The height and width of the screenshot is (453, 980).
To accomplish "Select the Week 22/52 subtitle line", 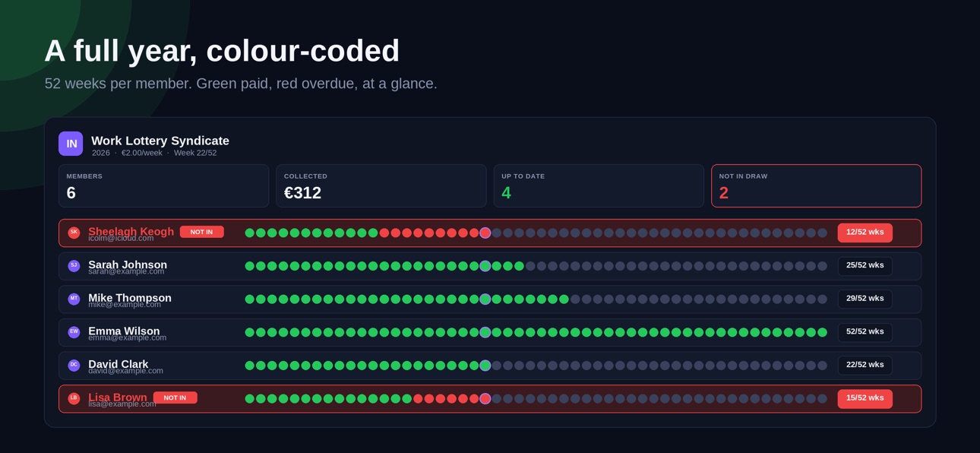I will click(154, 153).
